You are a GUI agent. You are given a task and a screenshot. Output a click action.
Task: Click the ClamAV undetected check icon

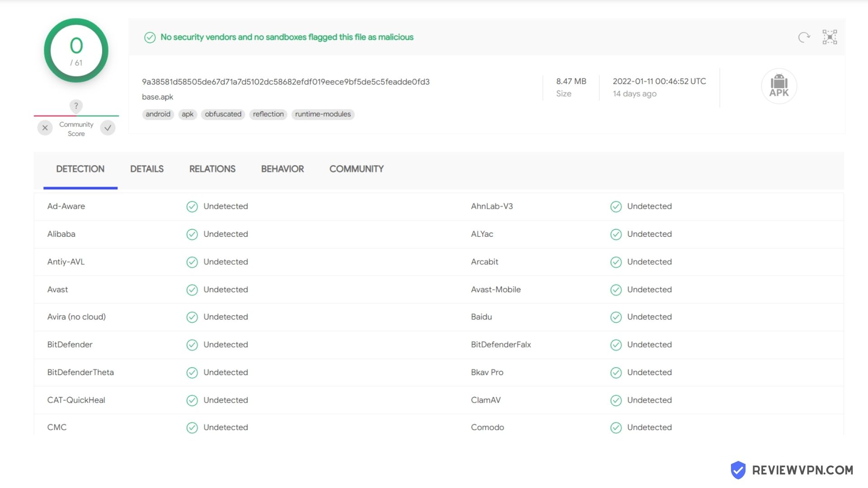point(616,400)
